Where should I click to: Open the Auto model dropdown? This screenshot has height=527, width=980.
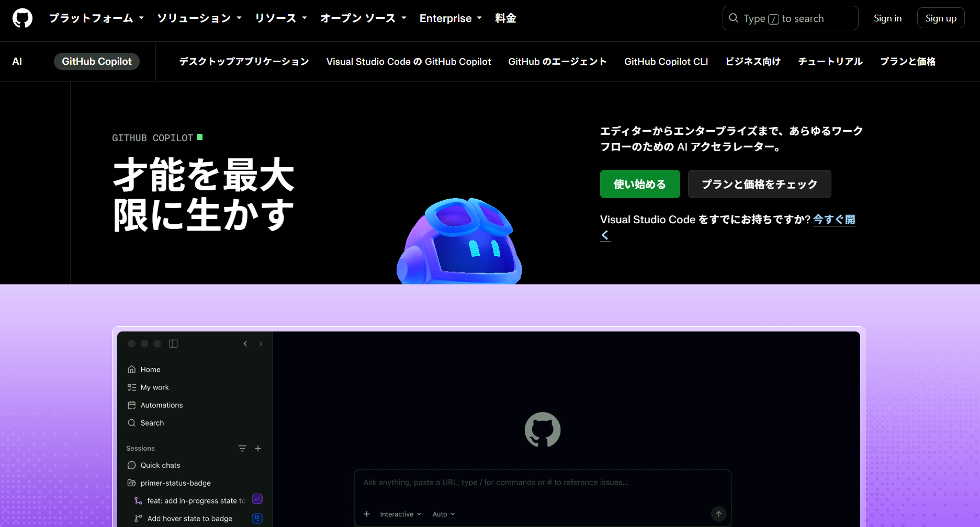(444, 514)
